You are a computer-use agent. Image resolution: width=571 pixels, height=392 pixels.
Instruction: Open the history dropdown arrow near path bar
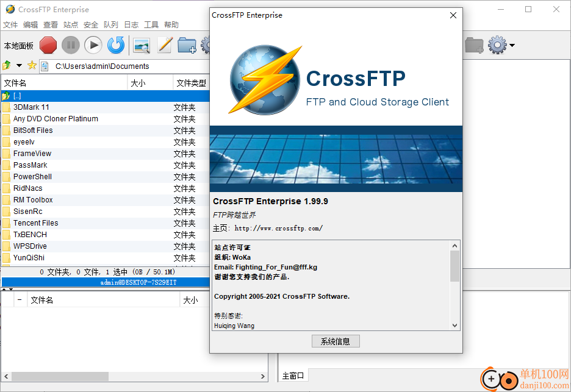pos(19,65)
